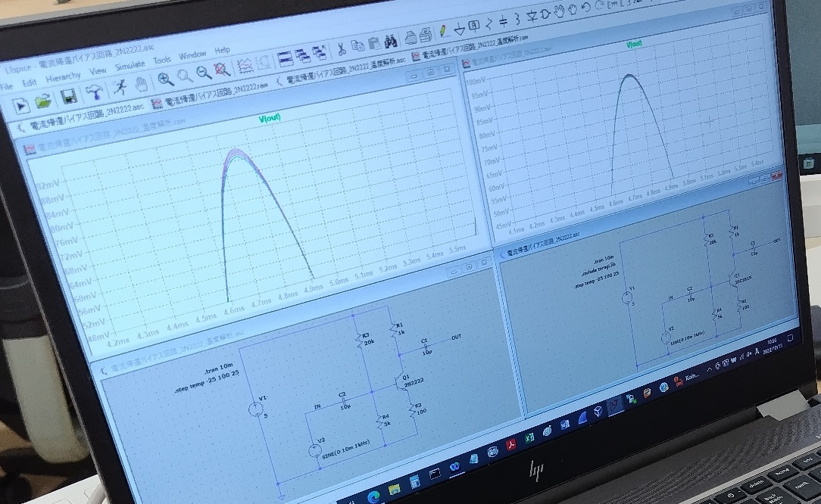Switch to 2N2222_温度解析.raw waveform tab
This screenshot has width=821, height=504.
tap(470, 46)
